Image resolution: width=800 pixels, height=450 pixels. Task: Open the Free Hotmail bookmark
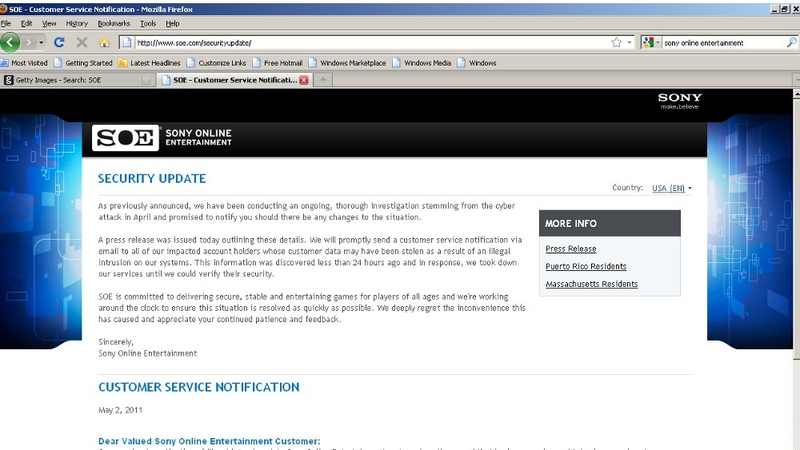tap(278, 63)
